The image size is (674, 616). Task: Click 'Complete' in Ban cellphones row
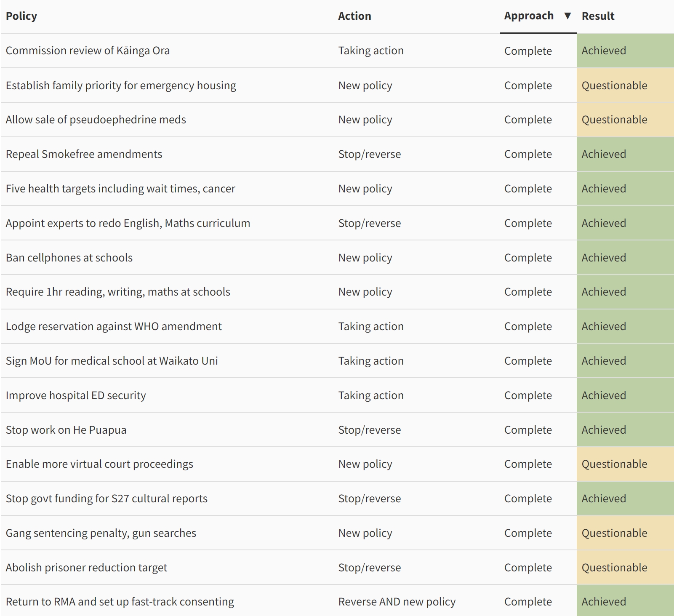click(x=528, y=258)
